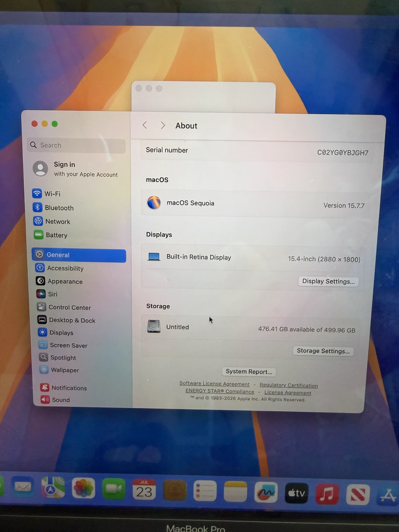Open Reminders from the Dock
Viewport: 399px width, 532px height.
(x=205, y=491)
